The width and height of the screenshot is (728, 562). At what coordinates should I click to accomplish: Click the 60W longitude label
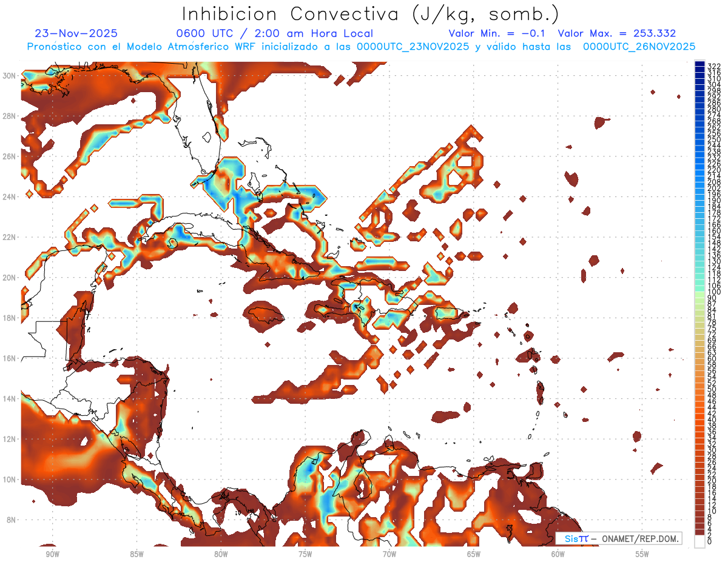[x=558, y=554]
